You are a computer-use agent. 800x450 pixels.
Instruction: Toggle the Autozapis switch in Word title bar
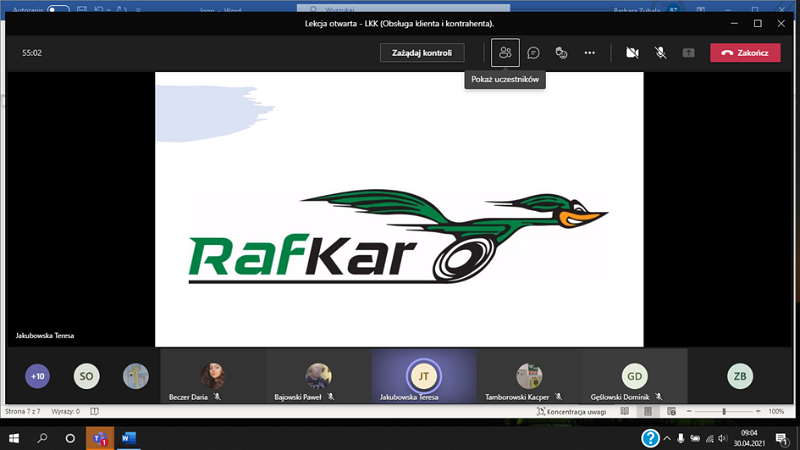(58, 10)
